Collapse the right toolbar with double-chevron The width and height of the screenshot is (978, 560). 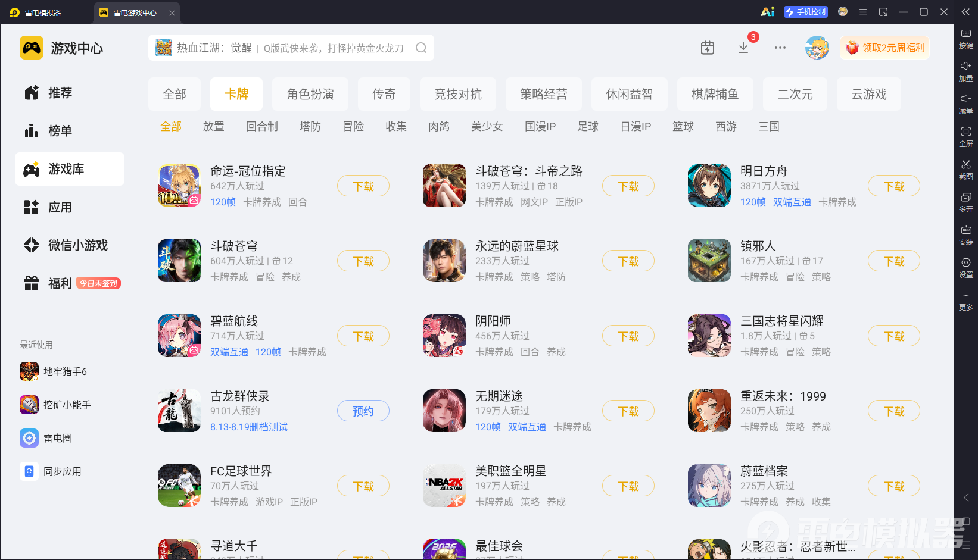click(x=966, y=12)
